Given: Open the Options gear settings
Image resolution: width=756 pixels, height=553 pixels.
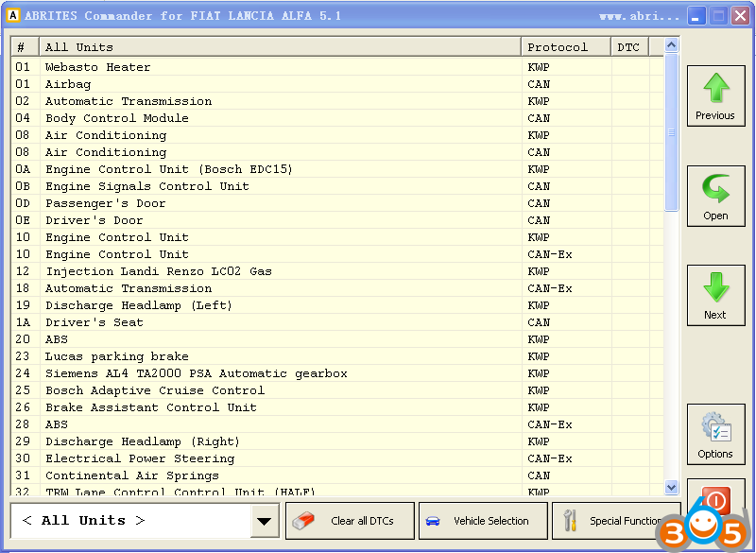Looking at the screenshot, I should 715,434.
